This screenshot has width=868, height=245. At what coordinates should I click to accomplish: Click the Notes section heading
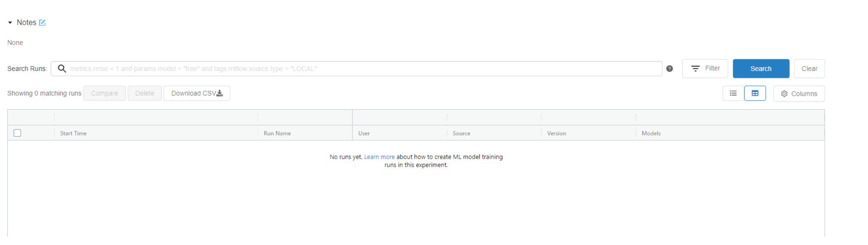tap(27, 23)
